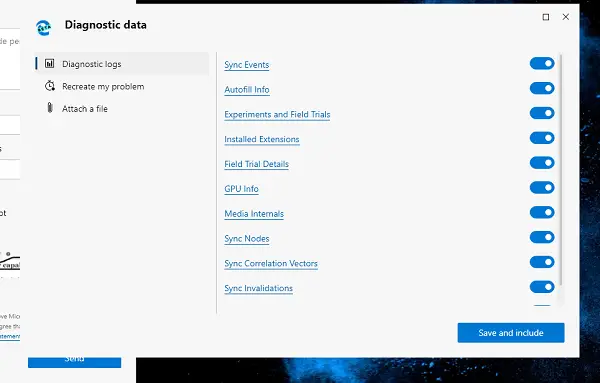
Task: Open the Installed Extensions link
Action: [x=262, y=139]
